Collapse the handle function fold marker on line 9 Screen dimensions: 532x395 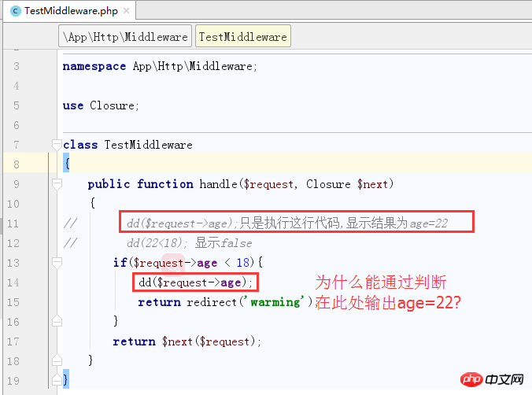point(57,184)
